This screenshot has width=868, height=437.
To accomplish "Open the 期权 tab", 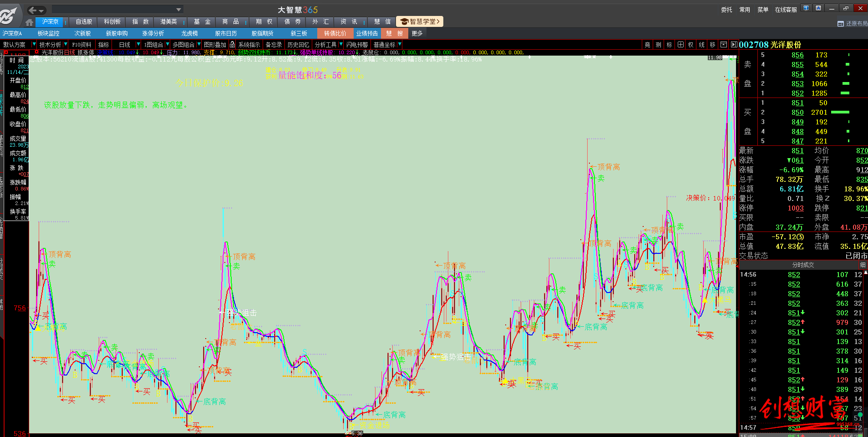I will pos(264,21).
